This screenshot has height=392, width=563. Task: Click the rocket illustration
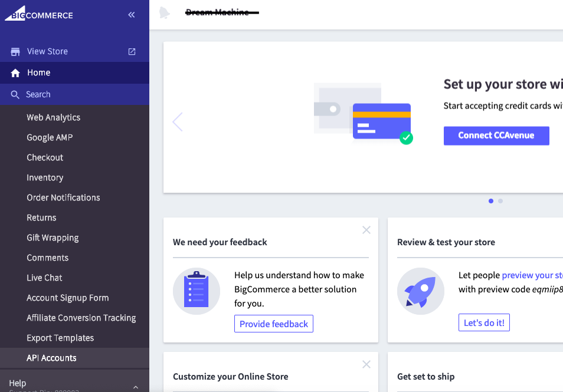pos(420,291)
